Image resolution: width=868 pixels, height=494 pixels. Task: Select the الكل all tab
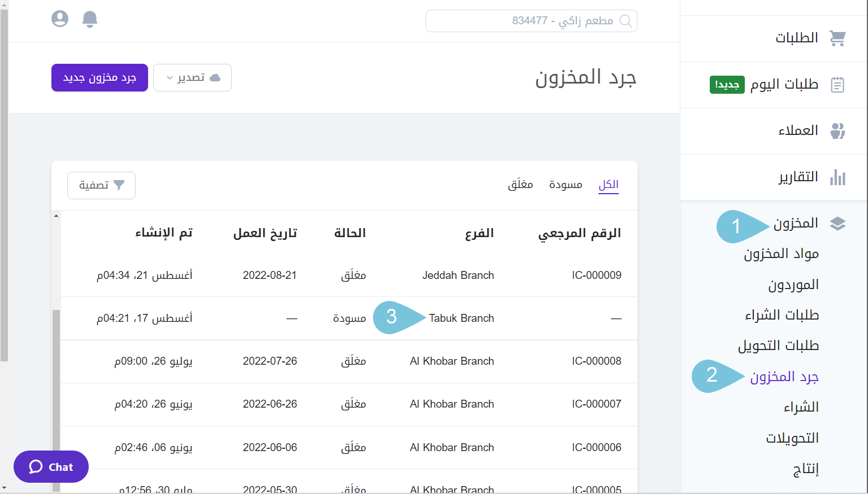[608, 185]
